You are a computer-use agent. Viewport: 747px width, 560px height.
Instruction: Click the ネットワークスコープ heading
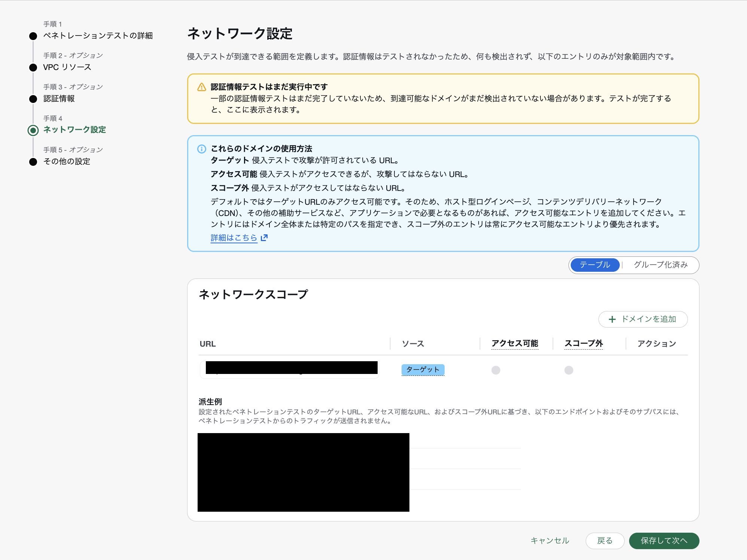(x=253, y=295)
